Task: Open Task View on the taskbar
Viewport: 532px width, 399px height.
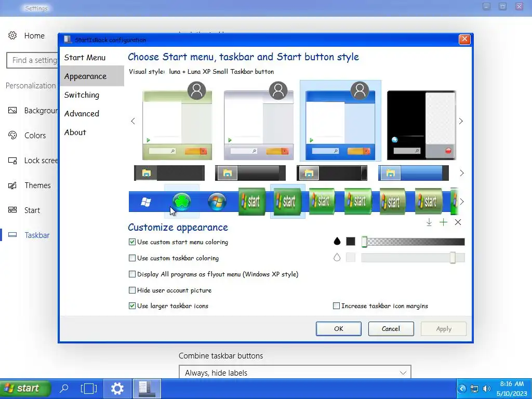Action: (x=89, y=389)
